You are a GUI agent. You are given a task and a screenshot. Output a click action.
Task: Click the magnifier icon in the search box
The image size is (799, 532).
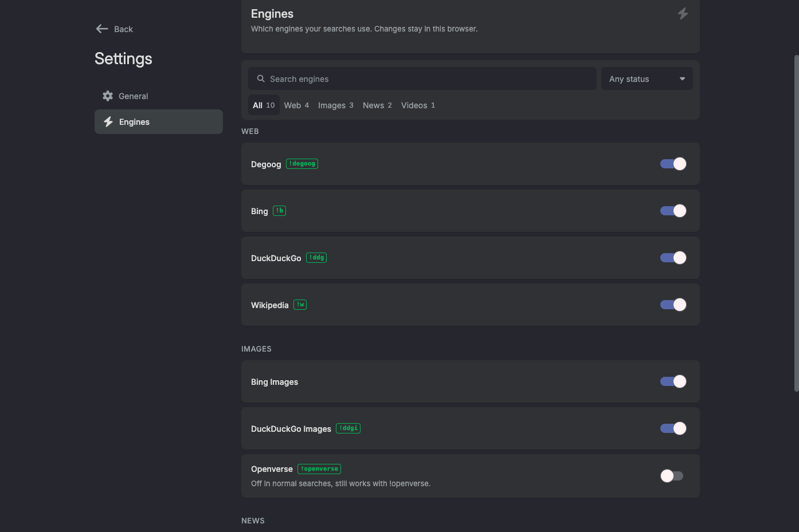261,78
